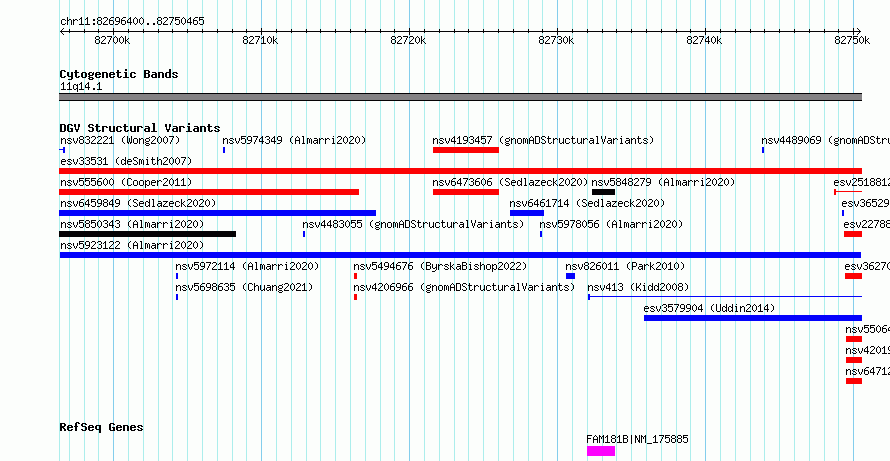The width and height of the screenshot is (890, 461).
Task: Click the nsv826011 (Park2010) label text
Action: point(625,266)
